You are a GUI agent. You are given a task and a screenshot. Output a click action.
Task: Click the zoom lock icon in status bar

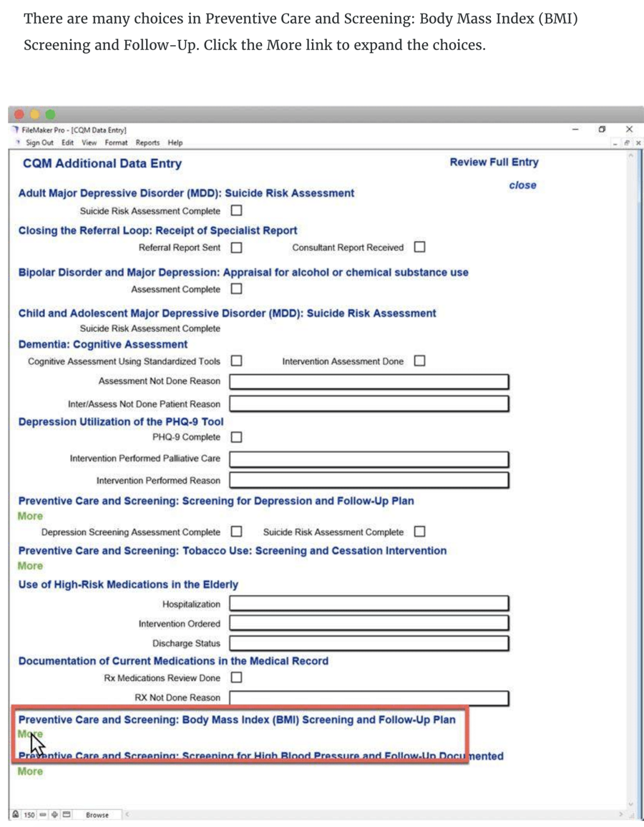click(16, 815)
